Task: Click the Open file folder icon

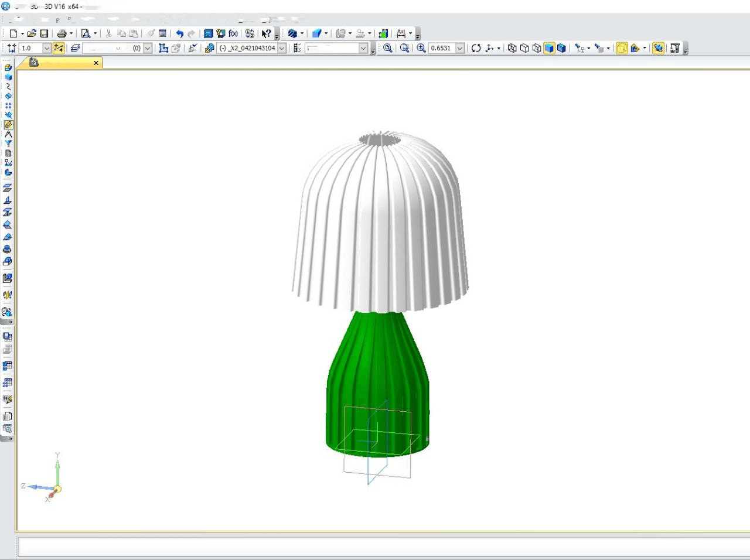Action: (32, 34)
